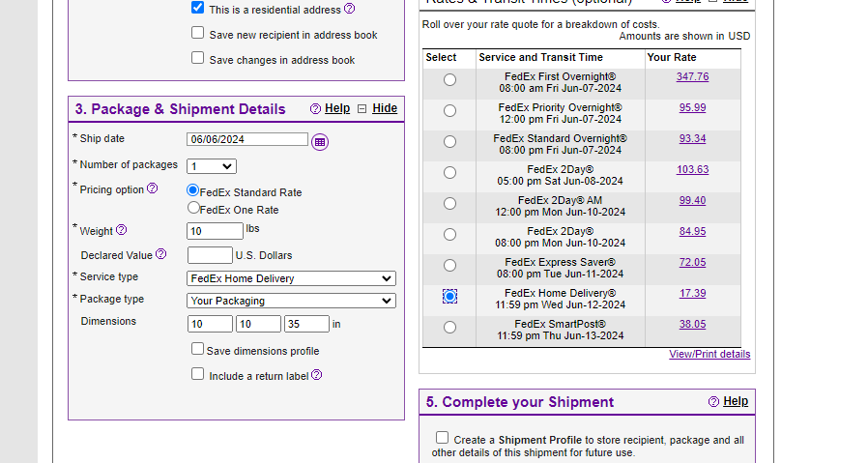Screen dimensions: 868x463
Task: Click the Ship date input field
Action: click(x=247, y=139)
